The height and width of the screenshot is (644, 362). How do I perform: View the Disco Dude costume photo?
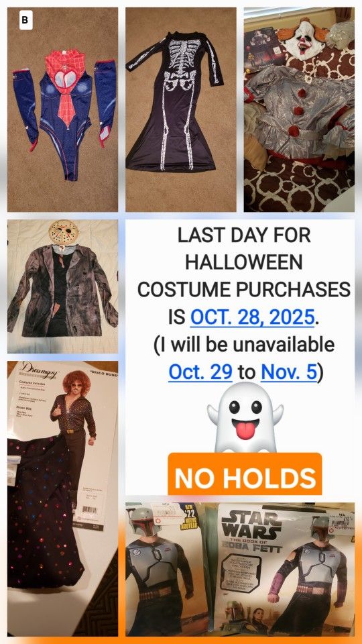[62, 498]
